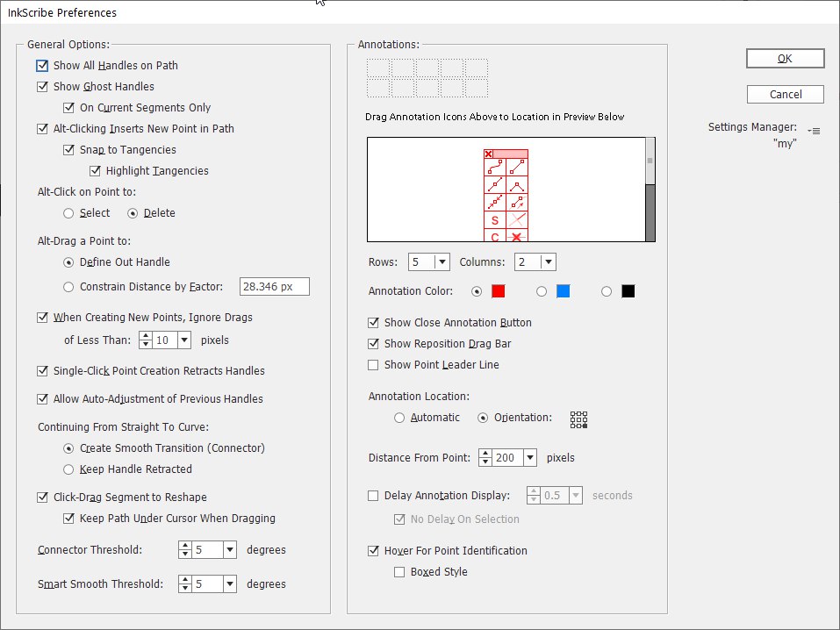Viewport: 840px width, 630px height.
Task: Select the Constrain Distance by Factor option
Action: point(69,287)
